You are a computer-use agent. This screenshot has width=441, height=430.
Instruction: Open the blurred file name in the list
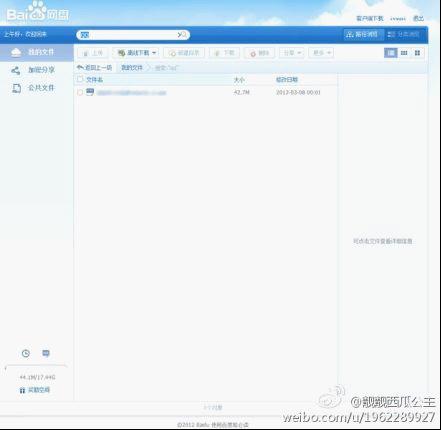(x=131, y=93)
